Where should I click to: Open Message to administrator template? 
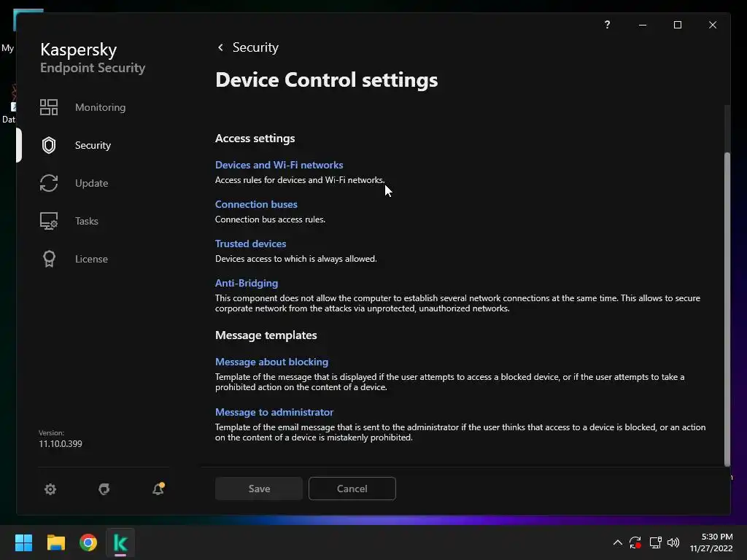coord(274,413)
